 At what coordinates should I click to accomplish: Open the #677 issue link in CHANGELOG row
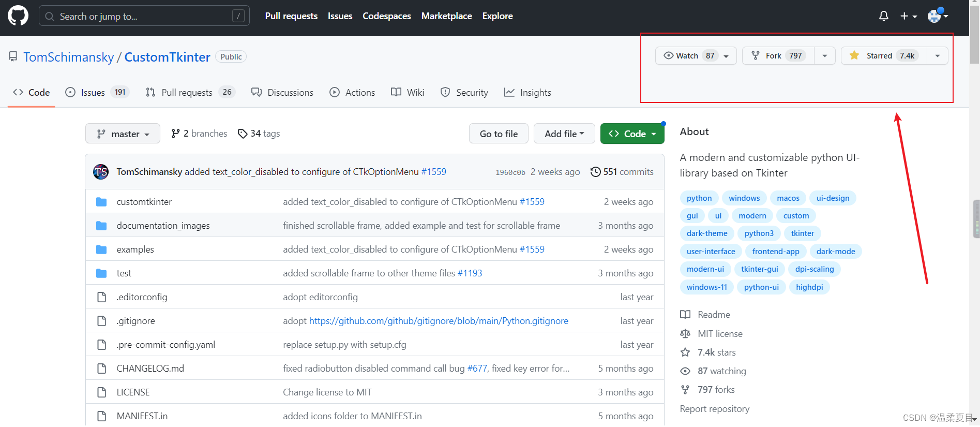click(477, 369)
